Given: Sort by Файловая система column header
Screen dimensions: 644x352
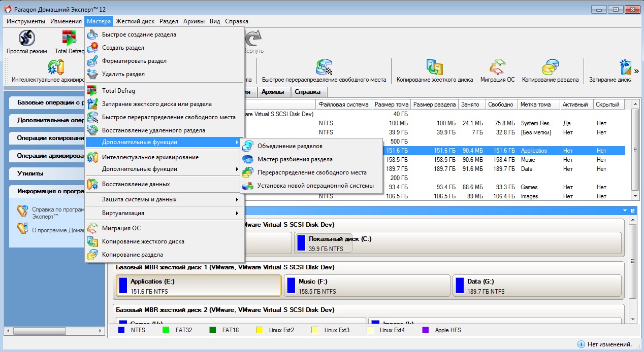Looking at the screenshot, I should click(x=344, y=104).
